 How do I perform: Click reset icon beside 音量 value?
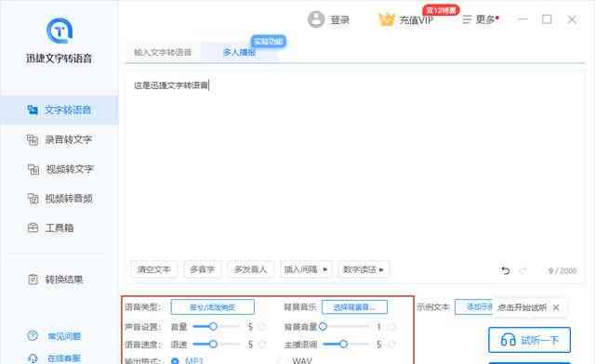click(x=262, y=327)
